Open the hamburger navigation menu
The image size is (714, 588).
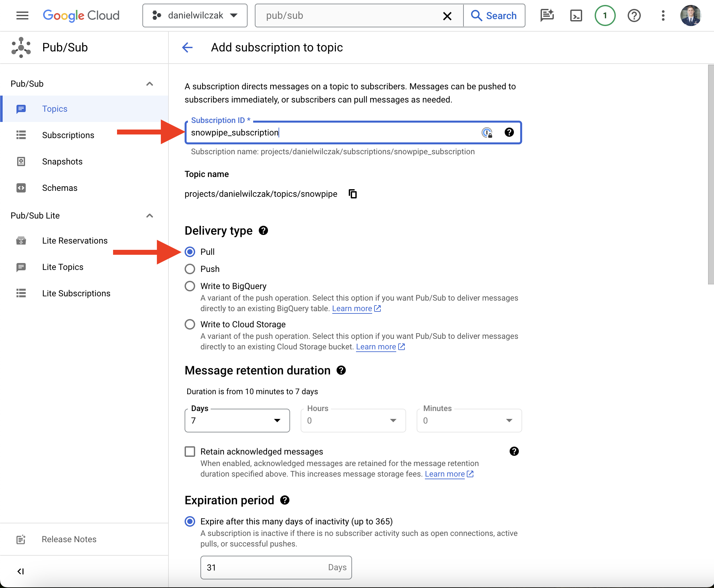(22, 15)
